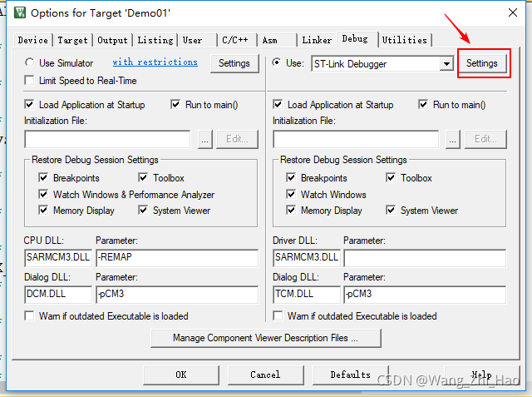Click debugger -pCM3 parameter field
This screenshot has width=532, height=397.
(425, 295)
